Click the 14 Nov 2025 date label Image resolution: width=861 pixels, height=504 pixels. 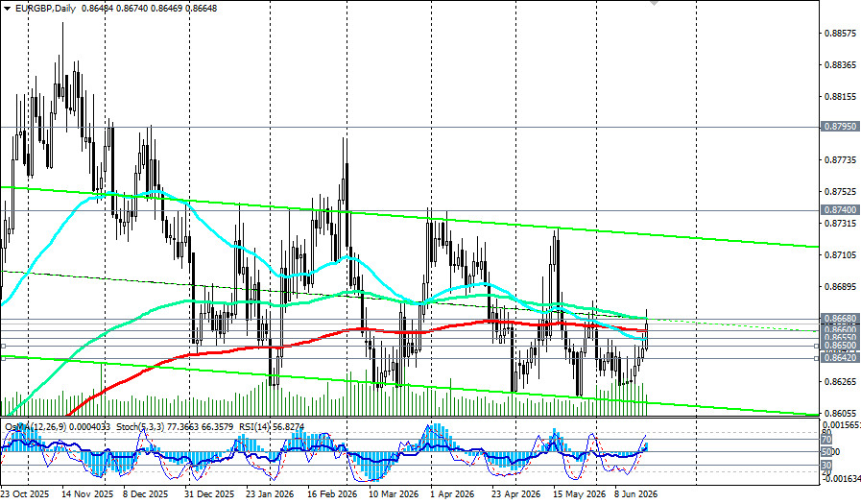click(87, 494)
